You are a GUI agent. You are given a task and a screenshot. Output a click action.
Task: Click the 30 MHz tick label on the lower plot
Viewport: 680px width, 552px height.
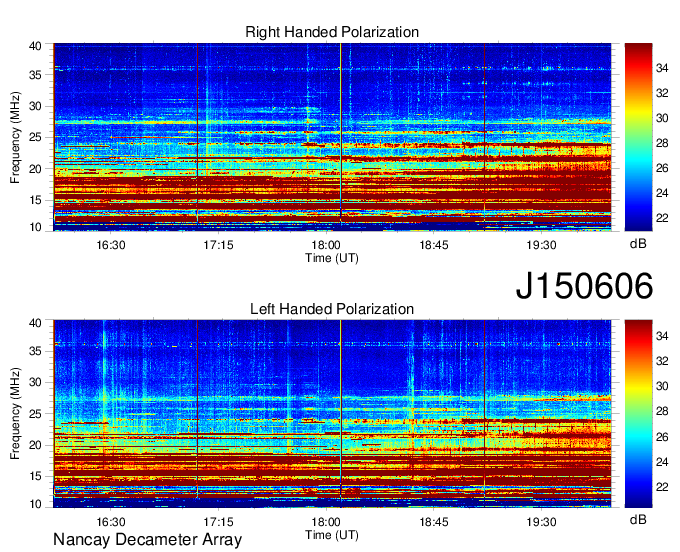(35, 382)
